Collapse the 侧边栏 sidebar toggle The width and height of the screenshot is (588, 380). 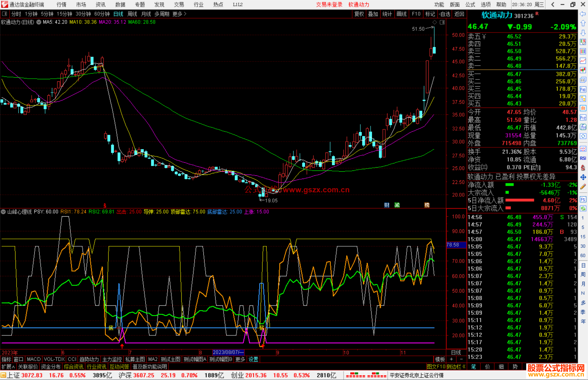click(456, 367)
